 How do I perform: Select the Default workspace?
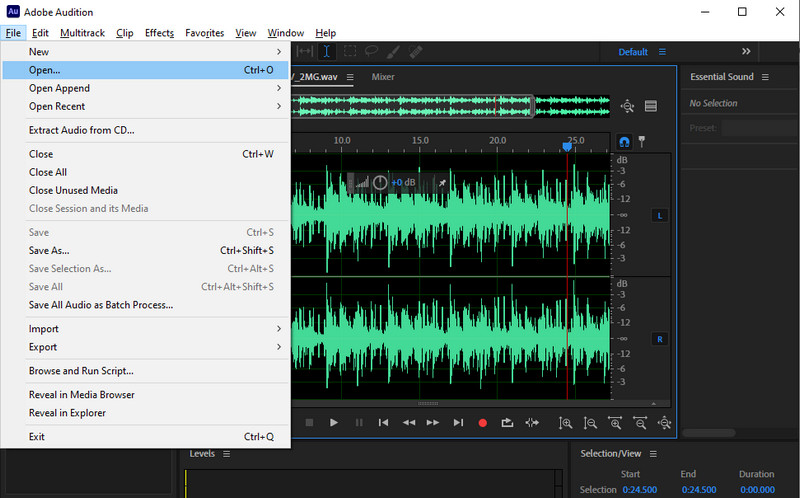(633, 52)
